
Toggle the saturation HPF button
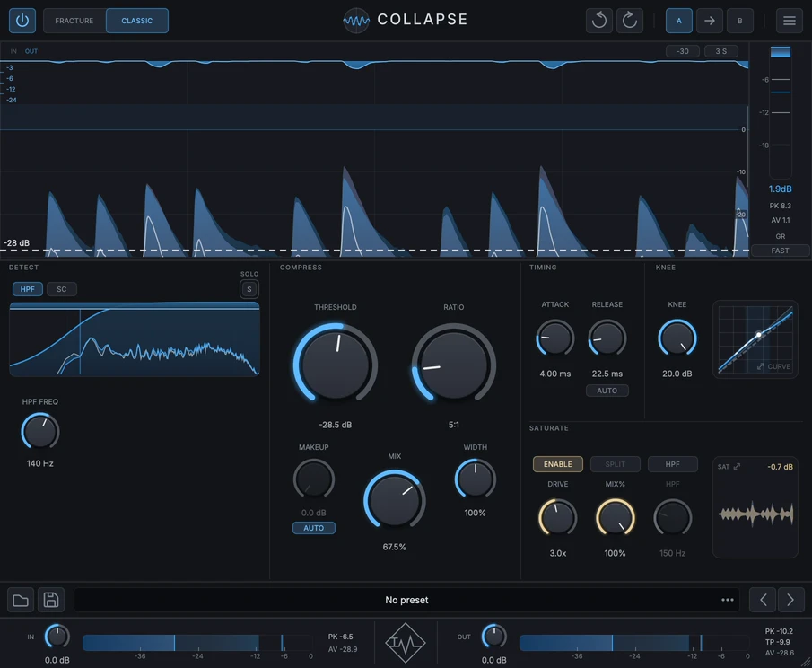tap(673, 464)
